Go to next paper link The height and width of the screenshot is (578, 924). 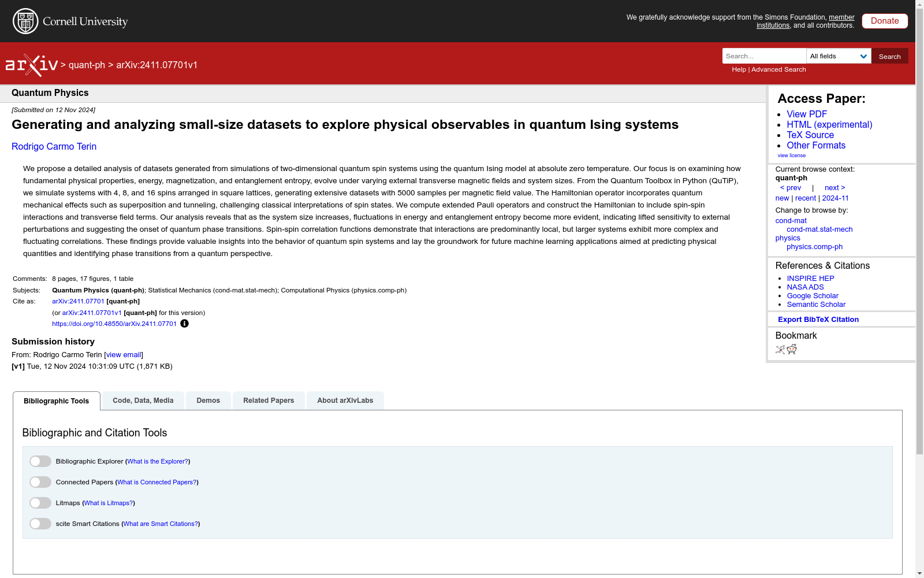pos(835,188)
